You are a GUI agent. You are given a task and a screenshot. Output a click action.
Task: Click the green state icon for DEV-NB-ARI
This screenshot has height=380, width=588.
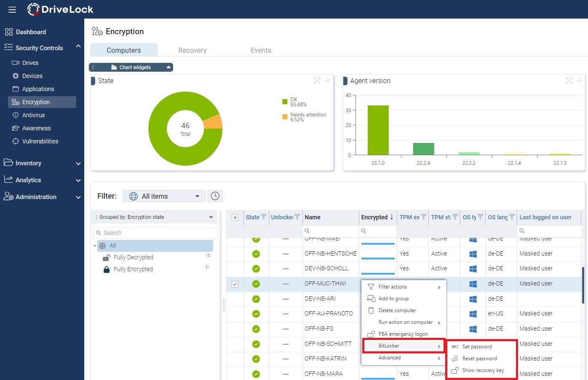[256, 299]
